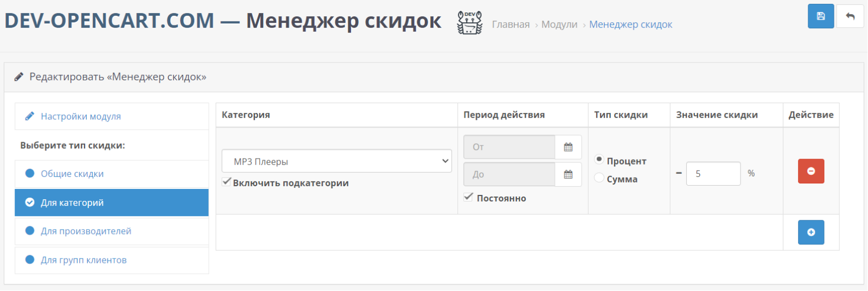
Task: Switch to 'Для производителей' tab
Action: (112, 231)
